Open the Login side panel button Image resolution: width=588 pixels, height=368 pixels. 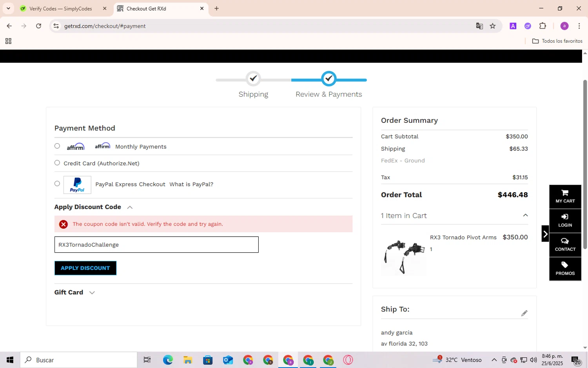[565, 221]
